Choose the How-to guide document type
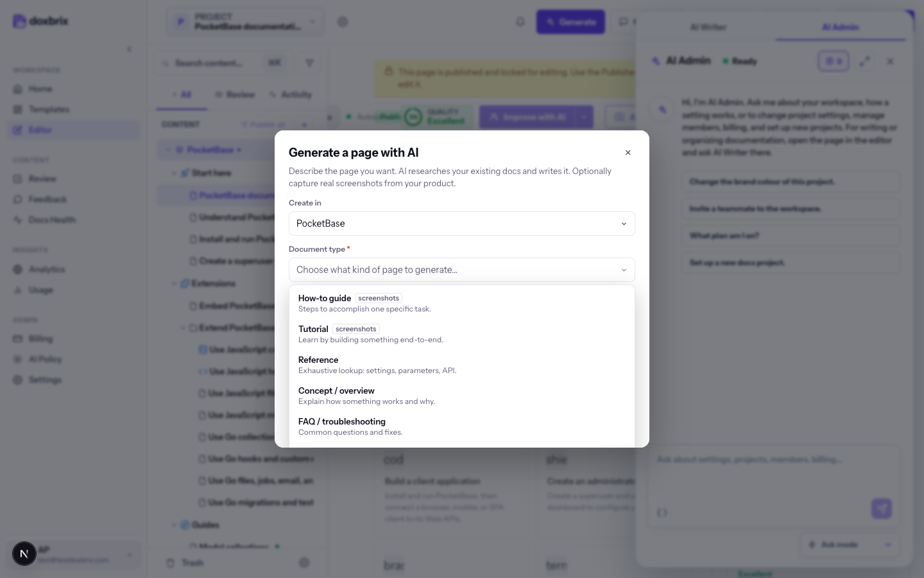Viewport: 924px width, 578px height. [462, 303]
